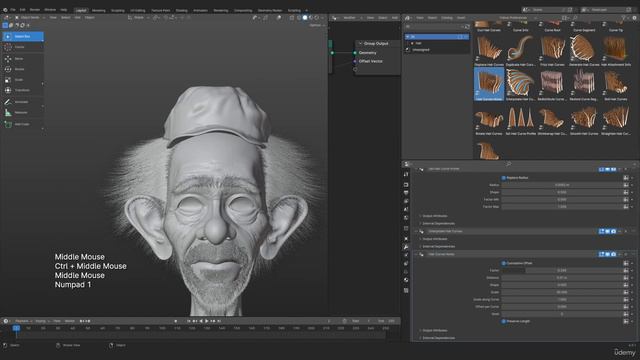
Task: Play the timeline animation in reverse
Action: (201, 321)
